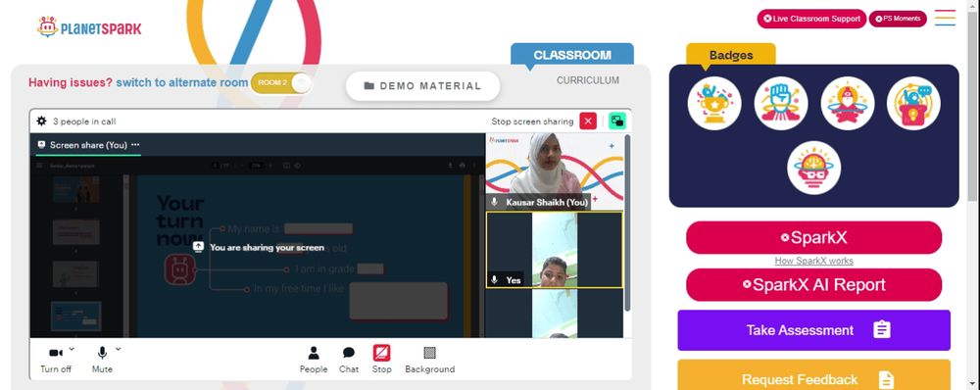Viewport: 980px width, 390px height.
Task: Click the Having issues? text
Action: [x=71, y=82]
